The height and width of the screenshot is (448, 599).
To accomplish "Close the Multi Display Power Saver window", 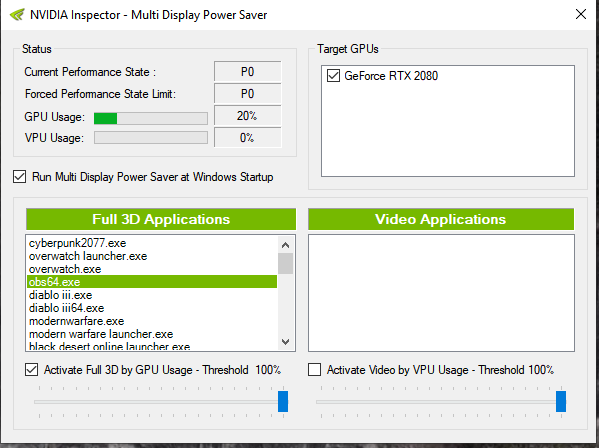I will point(581,14).
